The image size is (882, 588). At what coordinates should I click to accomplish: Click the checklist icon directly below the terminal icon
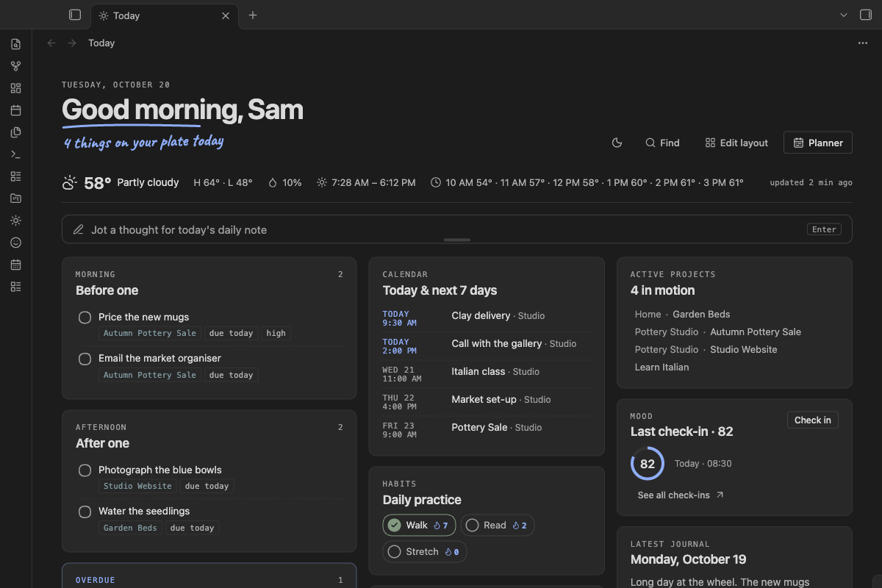(16, 176)
